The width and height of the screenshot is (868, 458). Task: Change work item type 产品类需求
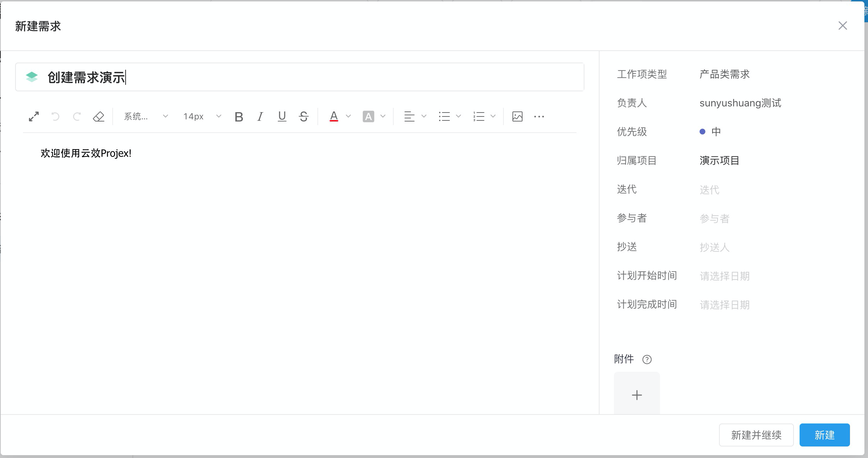click(724, 74)
